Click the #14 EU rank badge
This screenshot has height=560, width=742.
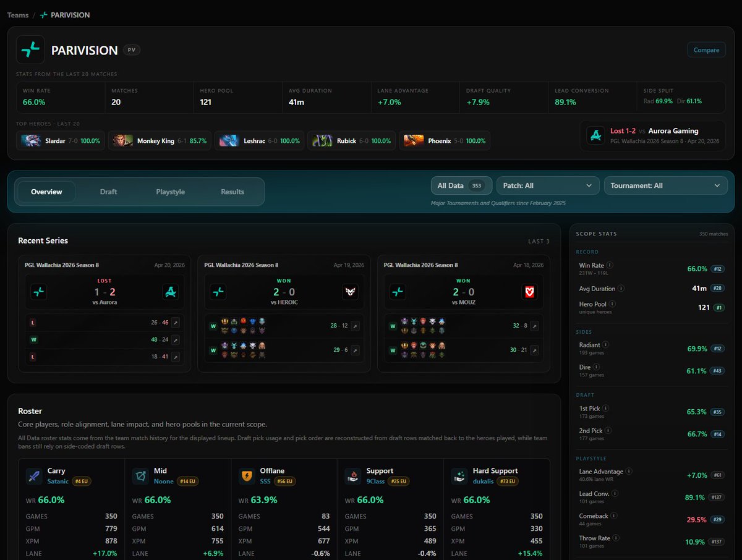[188, 481]
